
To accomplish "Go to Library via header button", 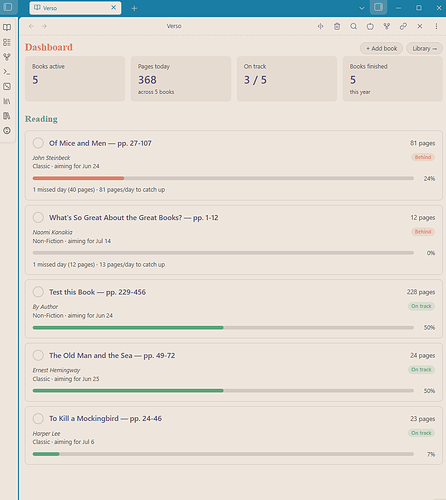I will coord(424,49).
